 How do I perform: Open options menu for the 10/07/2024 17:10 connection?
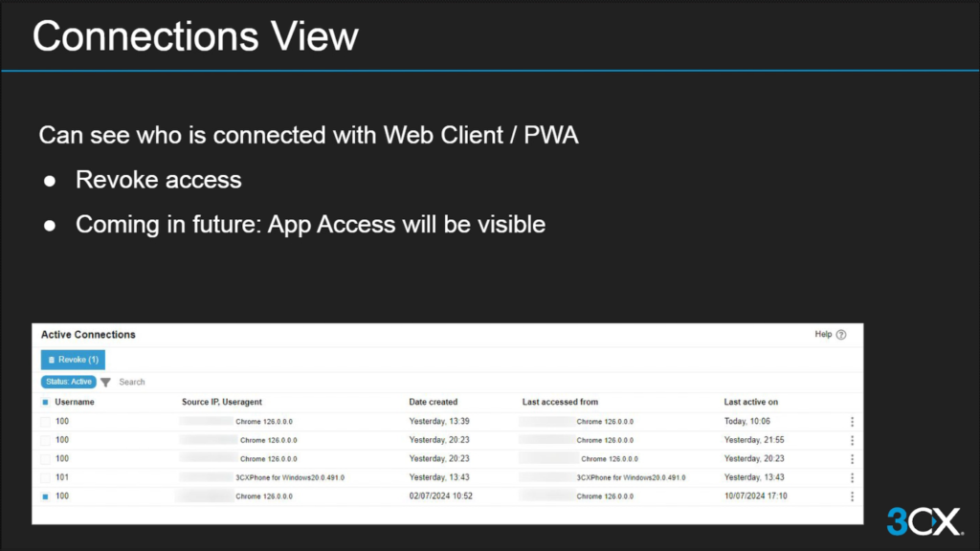[x=852, y=496]
